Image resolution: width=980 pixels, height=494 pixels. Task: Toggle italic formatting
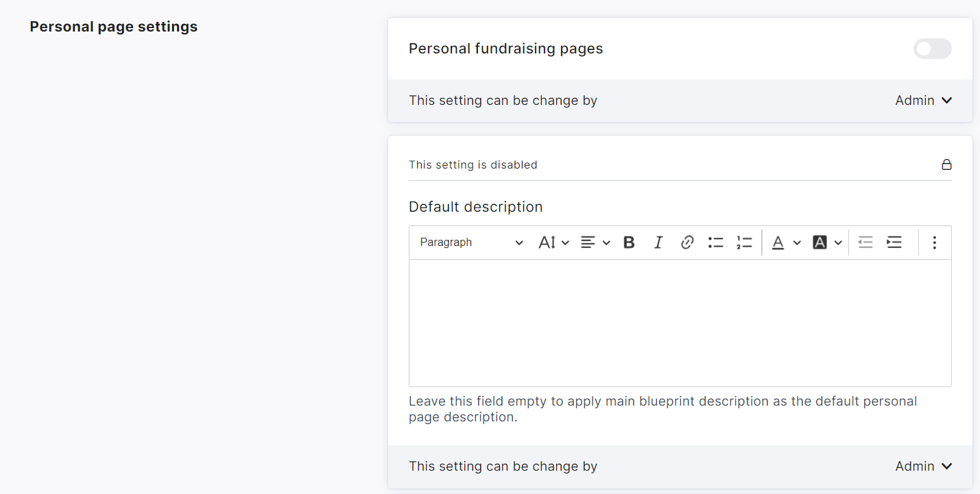click(658, 243)
